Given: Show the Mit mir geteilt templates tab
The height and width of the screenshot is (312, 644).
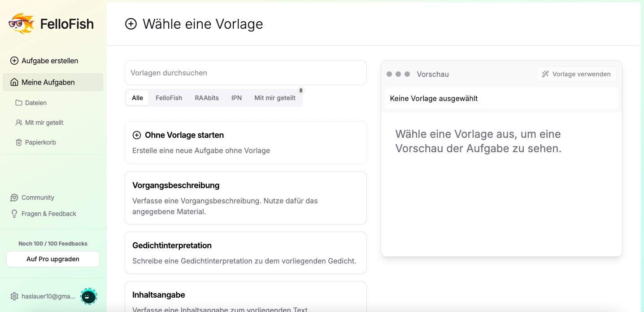Looking at the screenshot, I should 275,98.
